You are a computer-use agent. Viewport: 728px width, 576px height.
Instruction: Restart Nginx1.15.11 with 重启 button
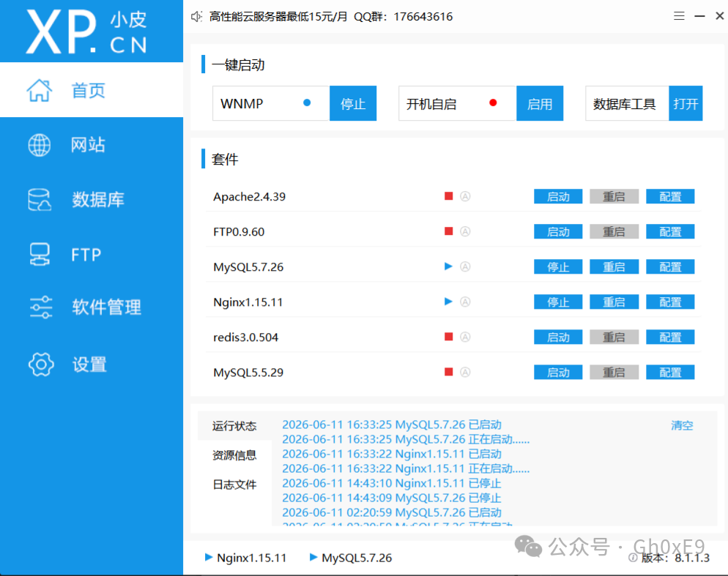pyautogui.click(x=614, y=302)
